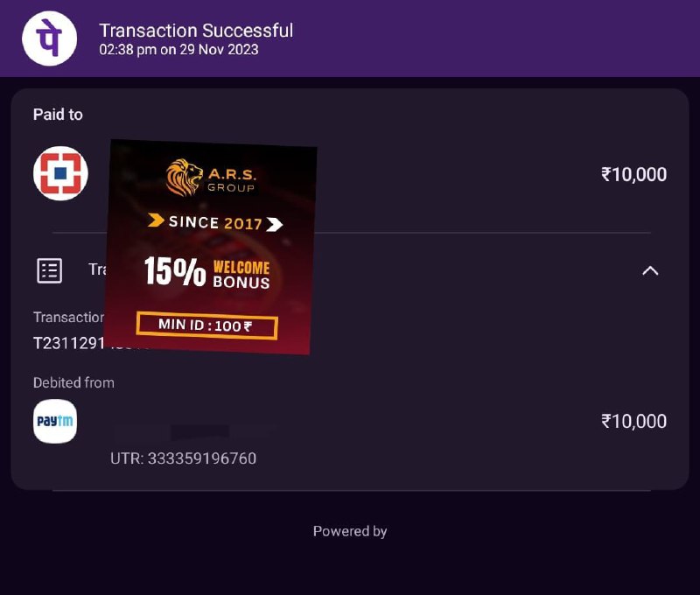Tap the Debited from label

coord(73,382)
